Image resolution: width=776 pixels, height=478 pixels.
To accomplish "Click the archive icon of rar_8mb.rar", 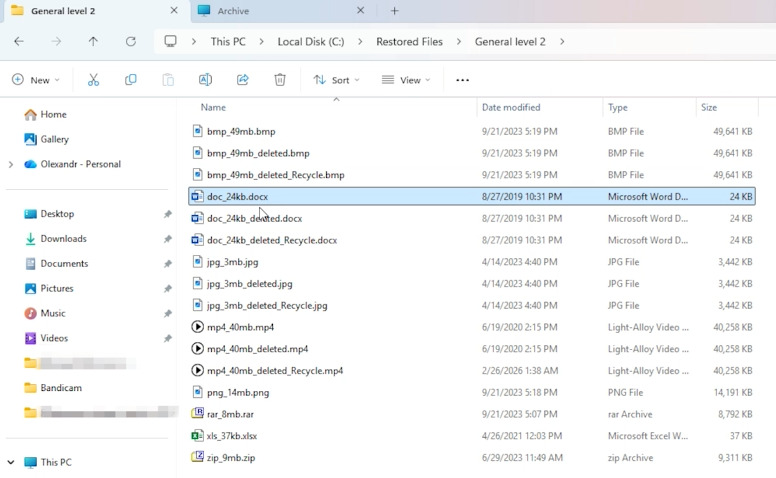I will [197, 413].
